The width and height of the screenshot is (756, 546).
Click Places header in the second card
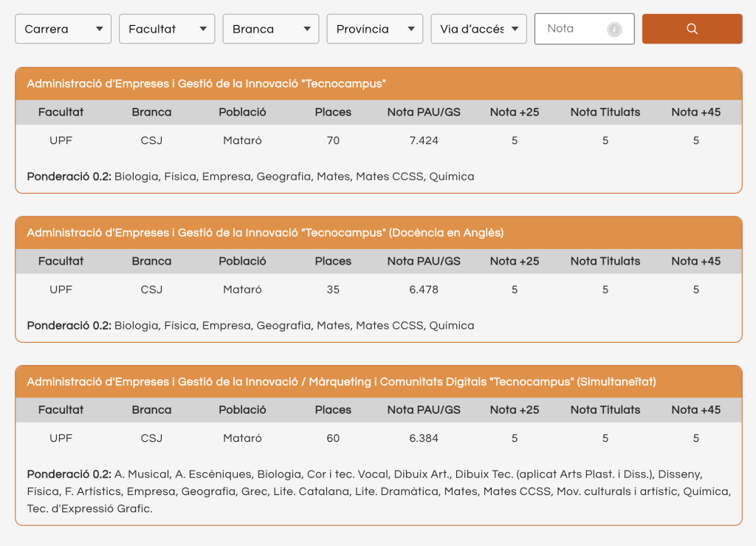[x=333, y=261]
